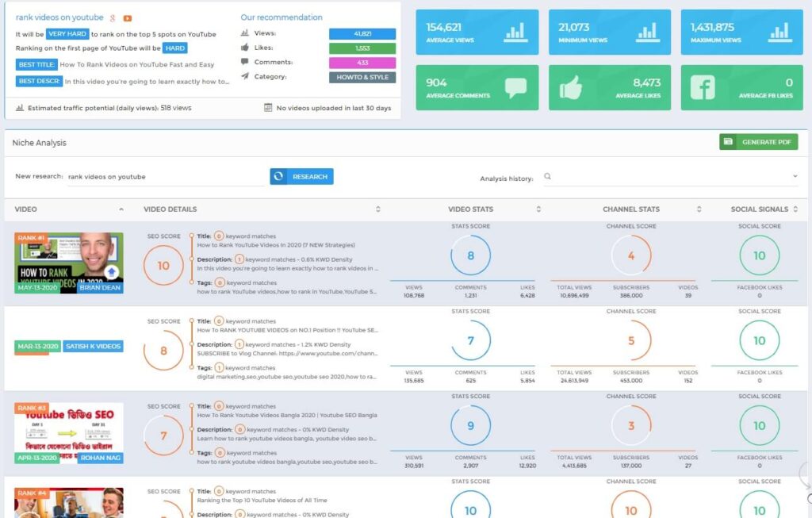Click the BRIAN DEAN channel tag
The width and height of the screenshot is (812, 518).
pos(101,287)
